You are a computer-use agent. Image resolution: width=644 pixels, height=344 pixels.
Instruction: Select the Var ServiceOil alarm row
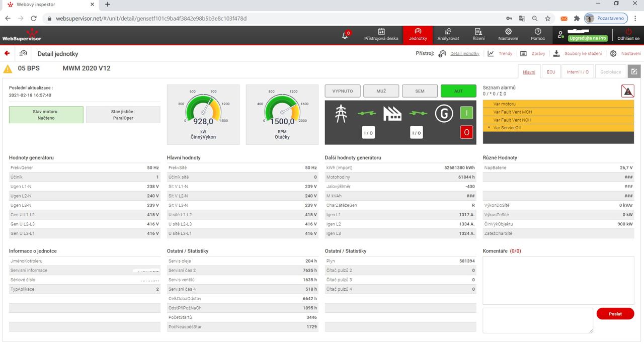coord(558,128)
